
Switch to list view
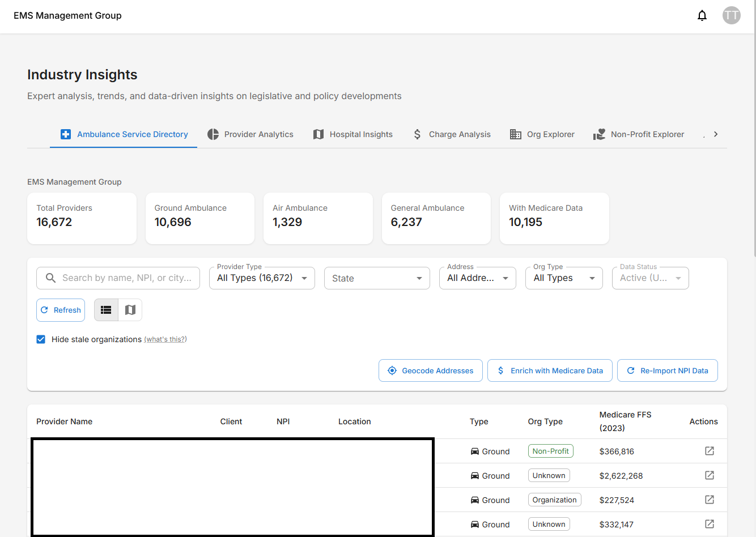pyautogui.click(x=106, y=310)
